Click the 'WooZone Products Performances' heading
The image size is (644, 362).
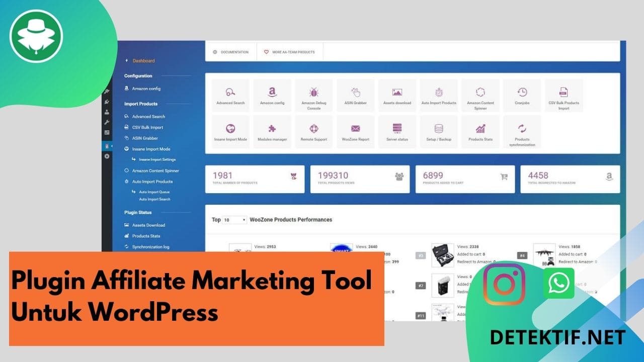[291, 220]
